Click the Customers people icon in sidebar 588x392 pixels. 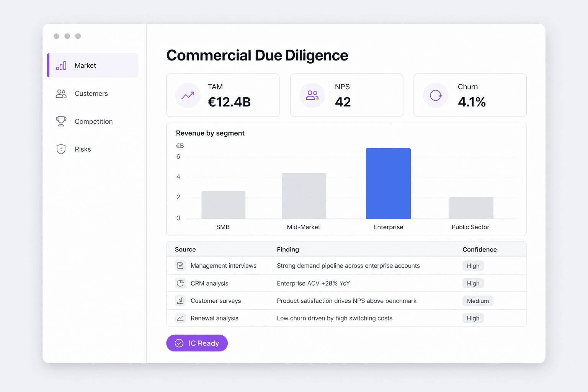[61, 94]
